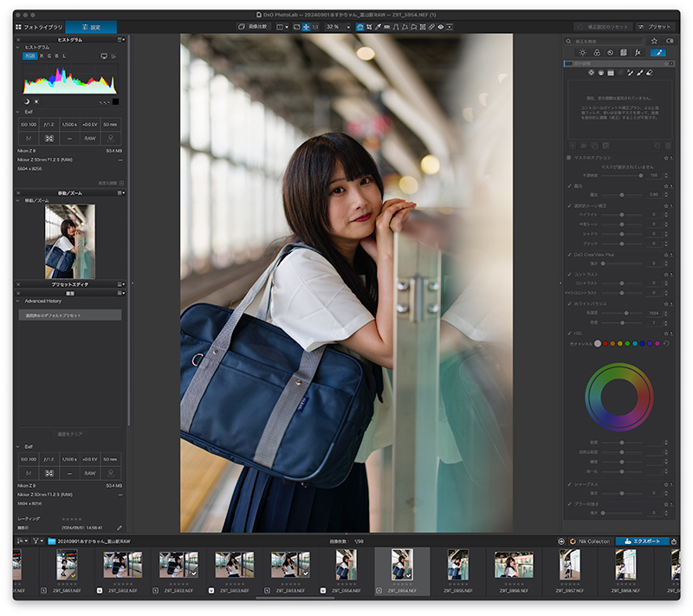Viewport: 693px width, 616px height.
Task: Open the Color corrections tab icon
Action: pyautogui.click(x=597, y=53)
